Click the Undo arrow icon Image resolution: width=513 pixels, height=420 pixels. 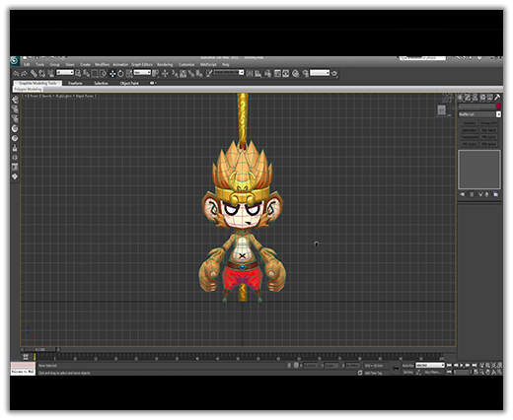click(16, 74)
